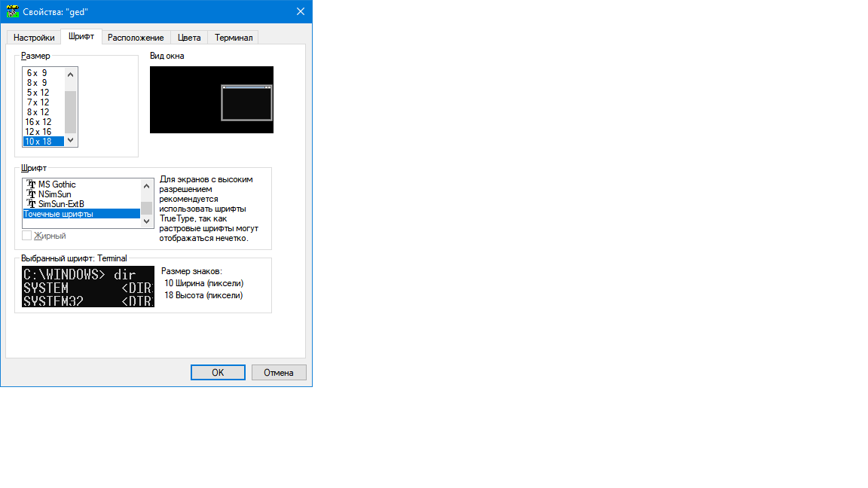868x488 pixels.
Task: Choose the 12 x 16 size
Action: [43, 132]
